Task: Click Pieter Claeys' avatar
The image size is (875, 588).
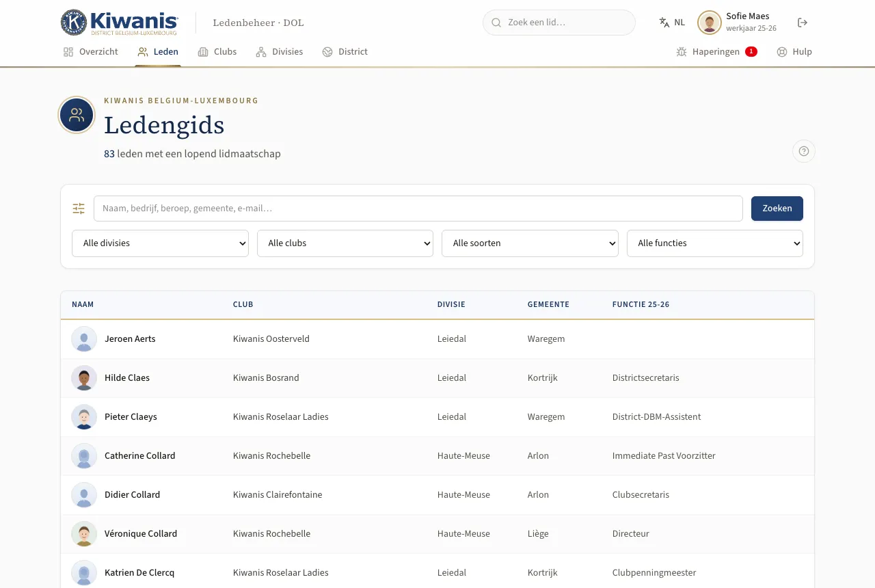Action: (84, 417)
